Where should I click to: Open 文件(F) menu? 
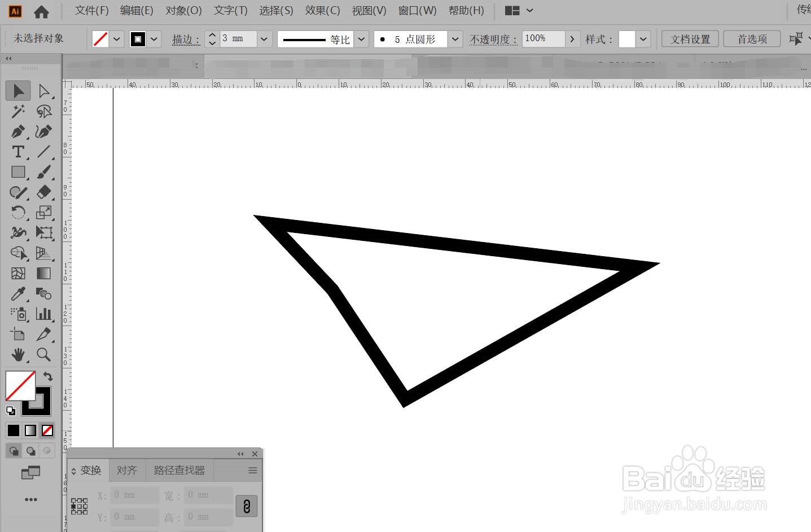click(91, 11)
